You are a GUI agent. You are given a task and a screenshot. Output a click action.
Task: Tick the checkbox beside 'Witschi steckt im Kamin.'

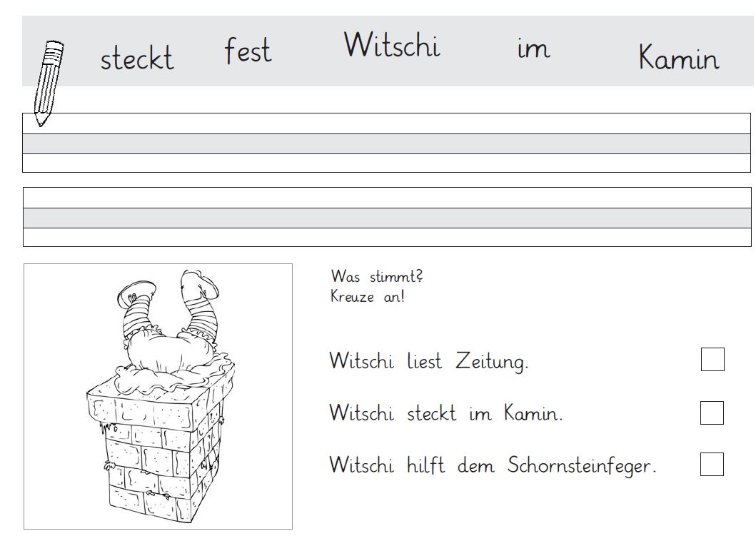tap(712, 413)
